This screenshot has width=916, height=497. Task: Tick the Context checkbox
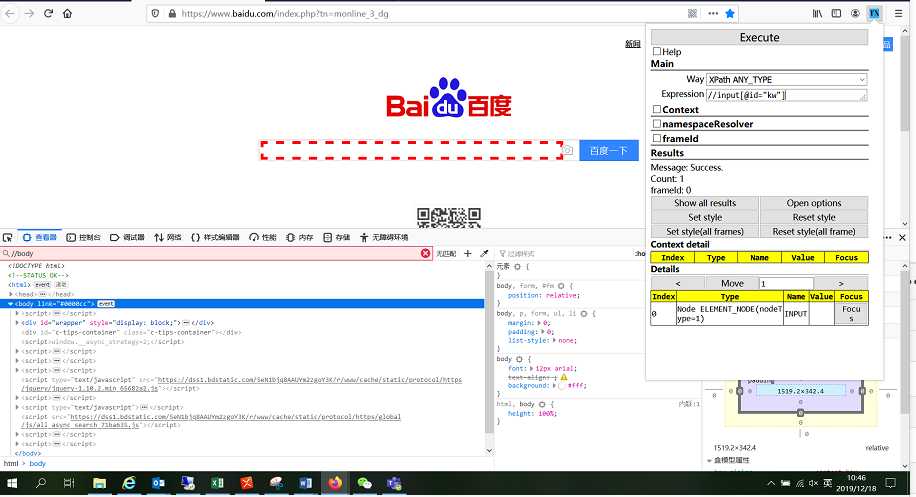point(657,109)
